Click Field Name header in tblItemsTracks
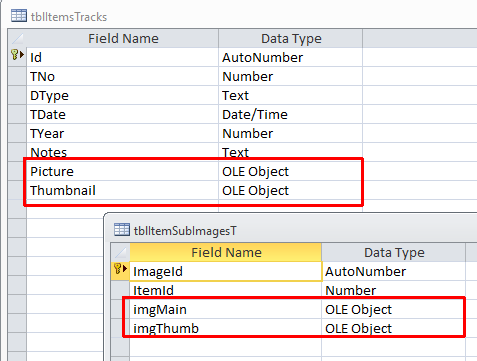This screenshot has height=361, width=477. click(123, 39)
